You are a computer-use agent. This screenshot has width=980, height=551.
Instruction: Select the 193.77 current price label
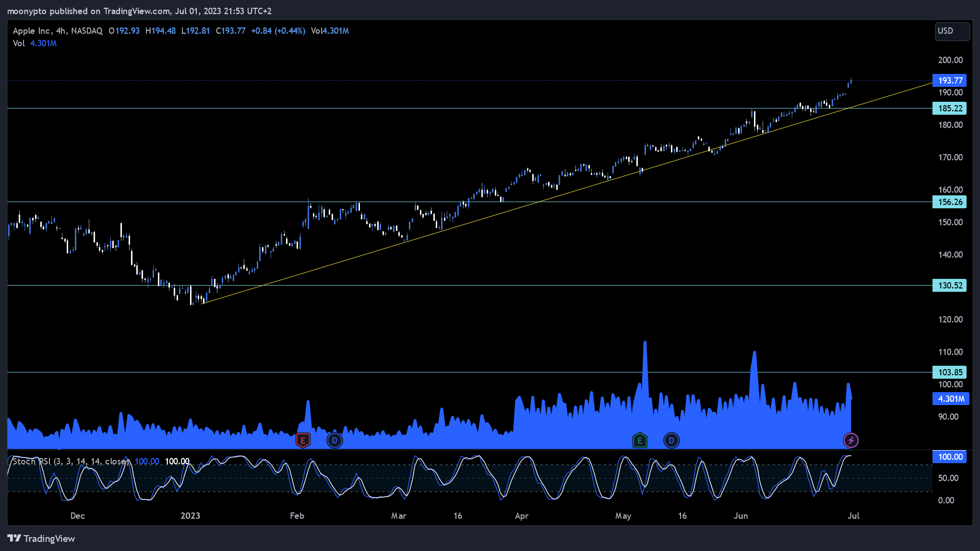[x=950, y=81]
